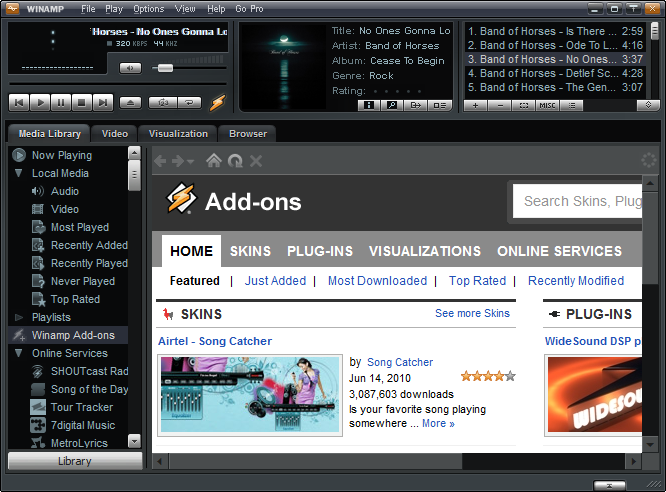
Task: Click the Search Skins, Plug-ins field
Action: click(x=577, y=201)
